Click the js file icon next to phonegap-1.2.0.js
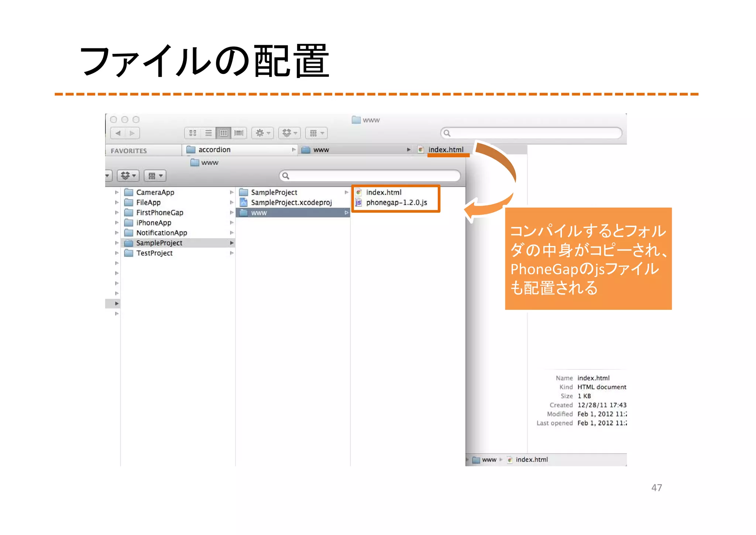The width and height of the screenshot is (756, 535). pyautogui.click(x=358, y=202)
